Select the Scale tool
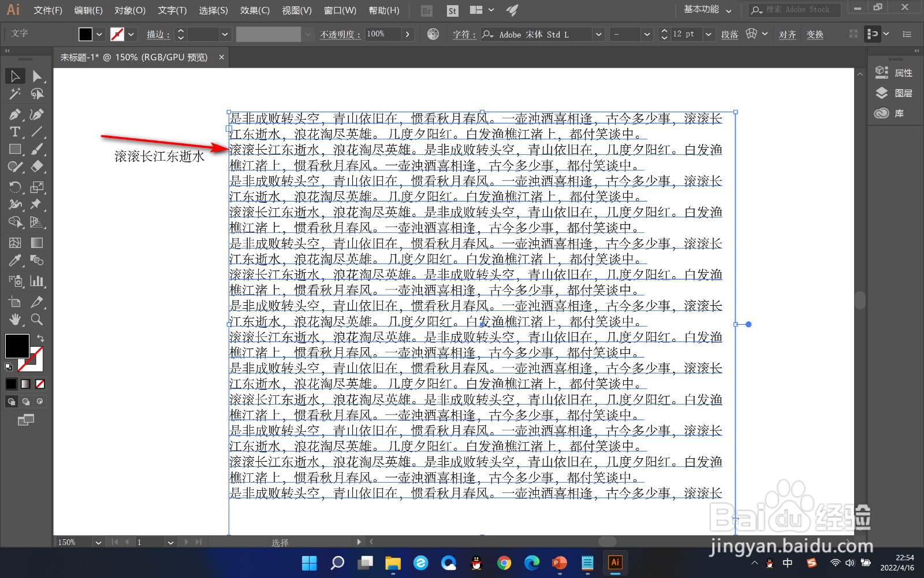This screenshot has height=578, width=924. point(37,187)
